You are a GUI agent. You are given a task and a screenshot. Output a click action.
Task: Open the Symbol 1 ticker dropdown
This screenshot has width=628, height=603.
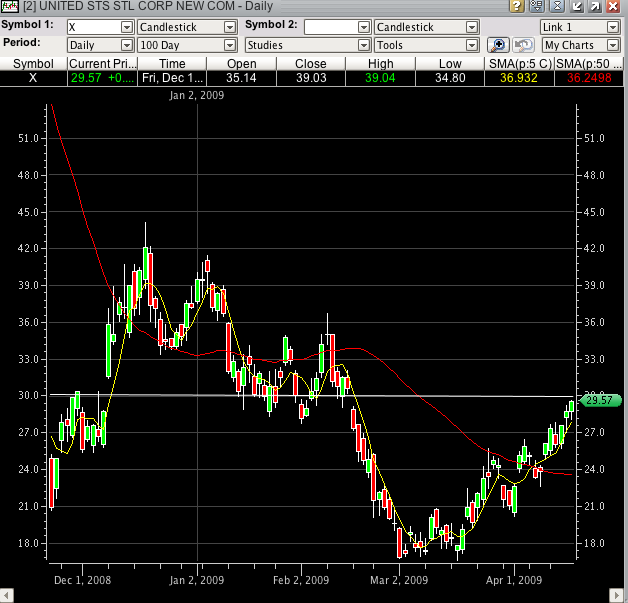pyautogui.click(x=126, y=27)
